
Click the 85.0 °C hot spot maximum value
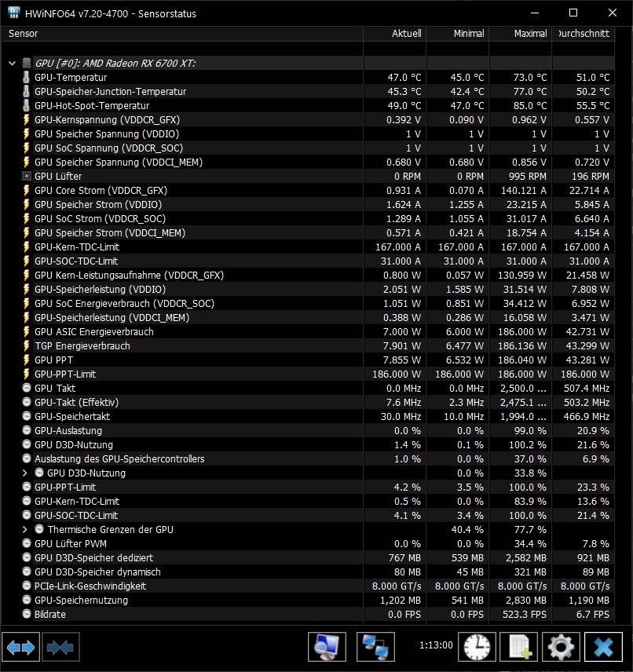(530, 106)
